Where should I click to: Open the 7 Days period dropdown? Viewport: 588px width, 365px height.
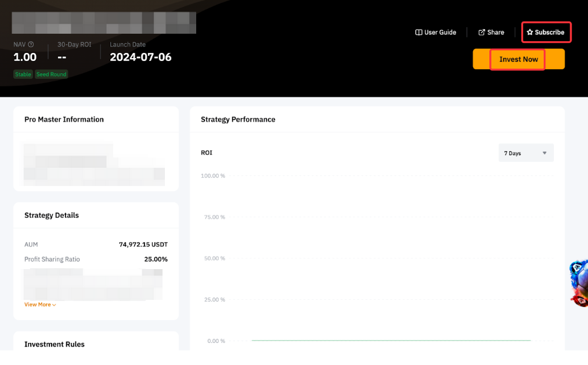coord(525,153)
